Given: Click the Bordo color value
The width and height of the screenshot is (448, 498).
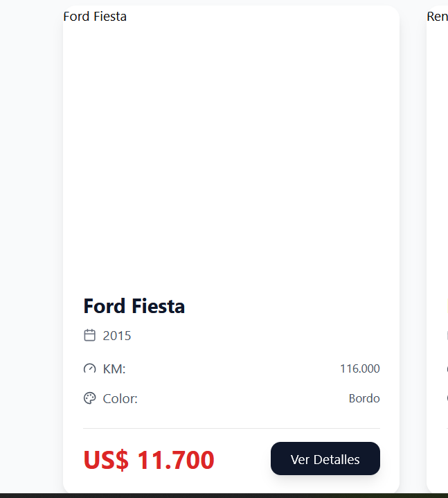Looking at the screenshot, I should 364,398.
